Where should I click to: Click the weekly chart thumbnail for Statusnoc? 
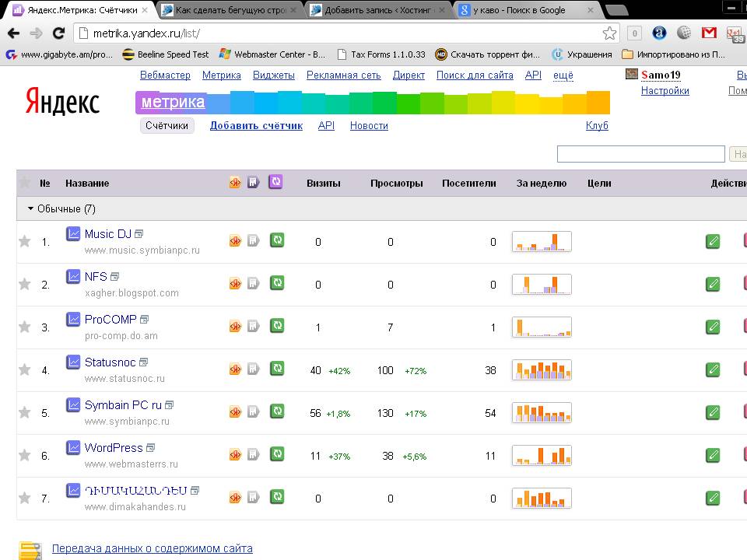coord(542,370)
